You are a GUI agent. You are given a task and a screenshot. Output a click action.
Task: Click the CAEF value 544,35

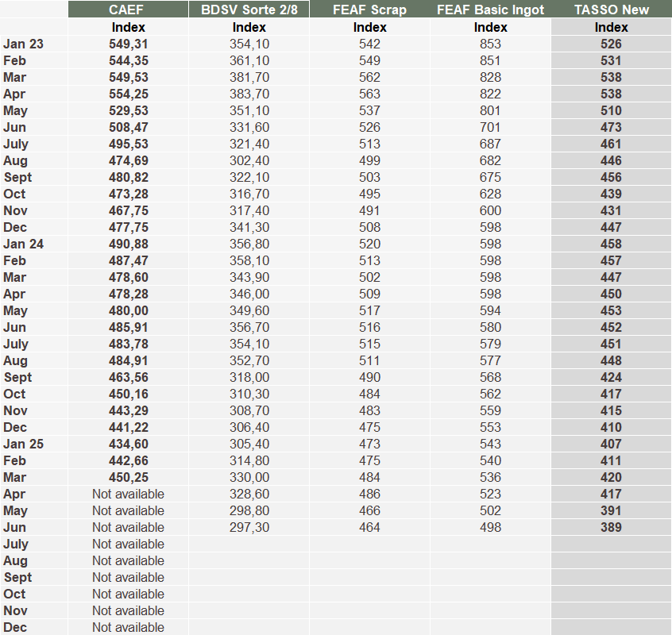tap(128, 61)
